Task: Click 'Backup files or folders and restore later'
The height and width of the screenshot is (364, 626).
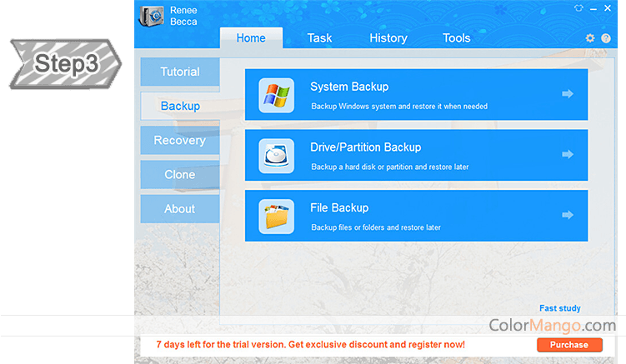Action: pos(376,227)
